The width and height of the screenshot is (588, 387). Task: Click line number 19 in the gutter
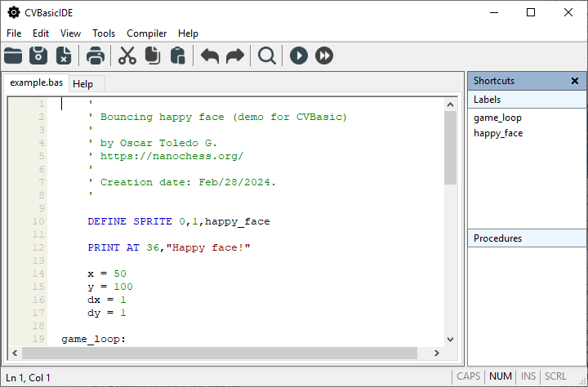(38, 339)
